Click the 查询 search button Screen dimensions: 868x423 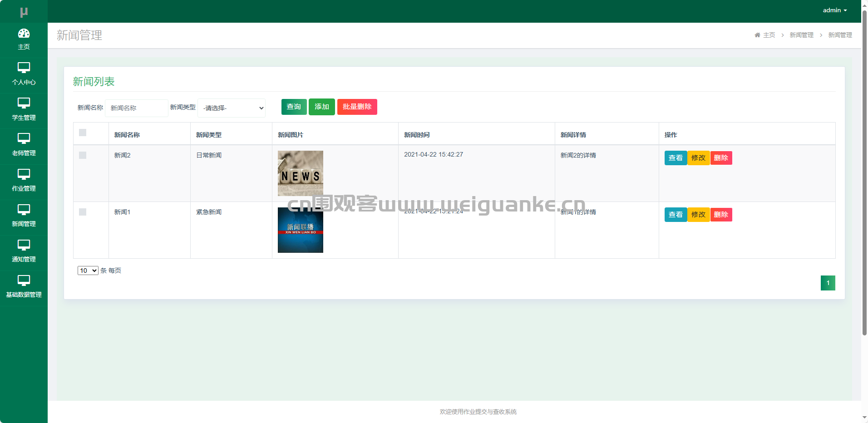pyautogui.click(x=294, y=107)
